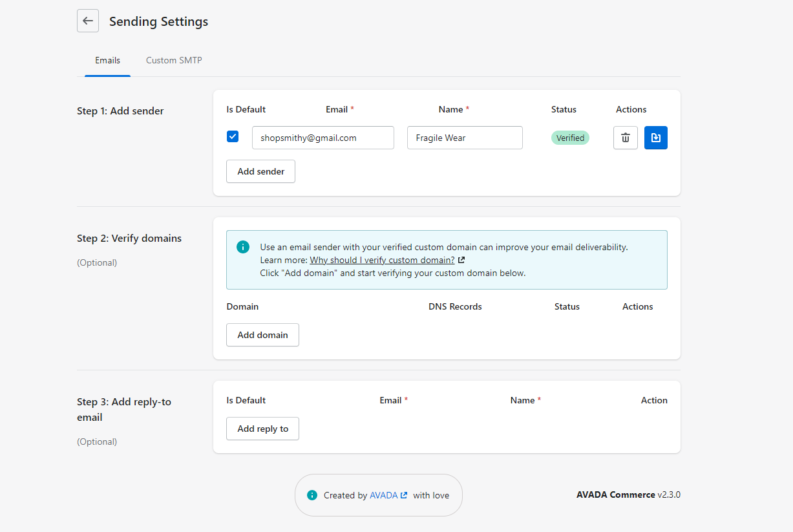The image size is (793, 532).
Task: Delete the shopsmithy@gmail.com sender with trash icon
Action: (x=625, y=138)
